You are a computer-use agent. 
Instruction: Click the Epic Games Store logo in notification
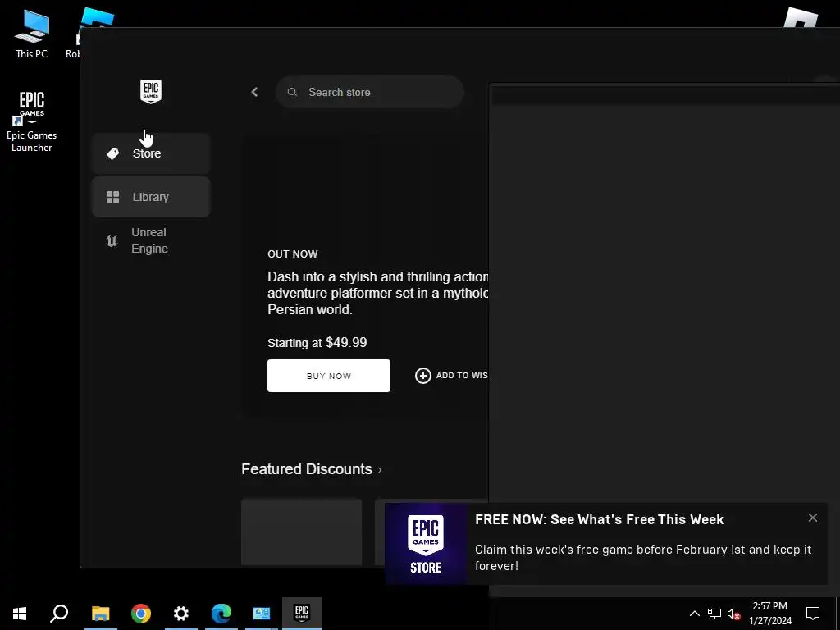pos(426,544)
